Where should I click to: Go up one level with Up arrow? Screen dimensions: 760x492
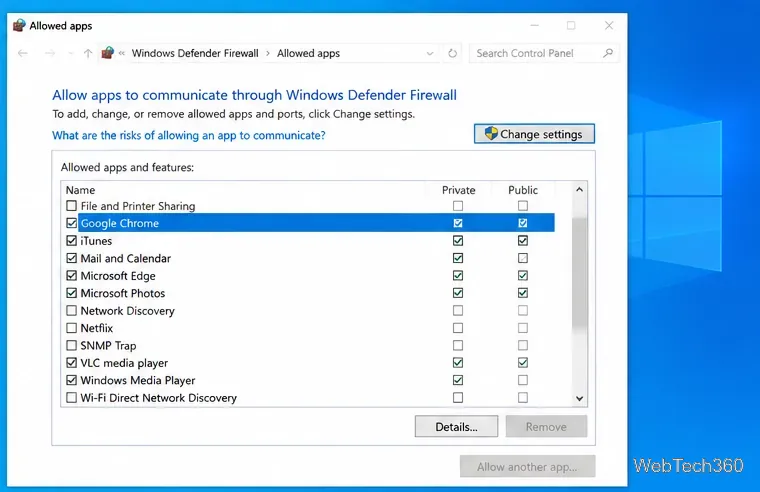(87, 53)
